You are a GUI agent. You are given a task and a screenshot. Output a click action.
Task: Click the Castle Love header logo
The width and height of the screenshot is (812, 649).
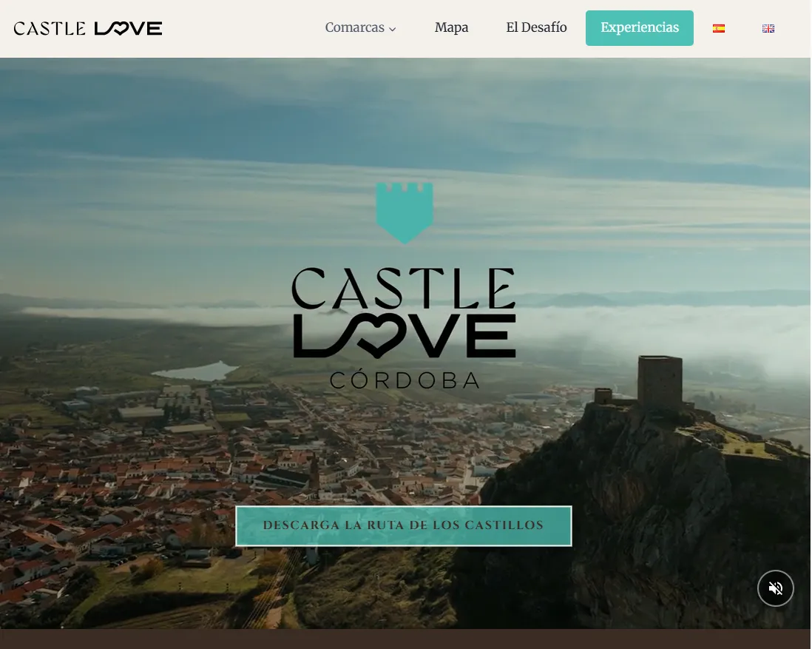87,28
